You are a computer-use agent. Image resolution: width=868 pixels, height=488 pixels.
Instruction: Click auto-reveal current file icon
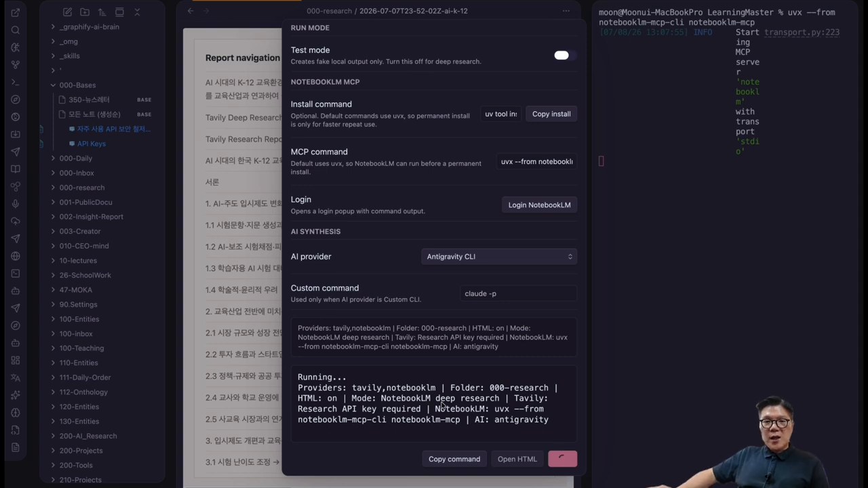(119, 12)
